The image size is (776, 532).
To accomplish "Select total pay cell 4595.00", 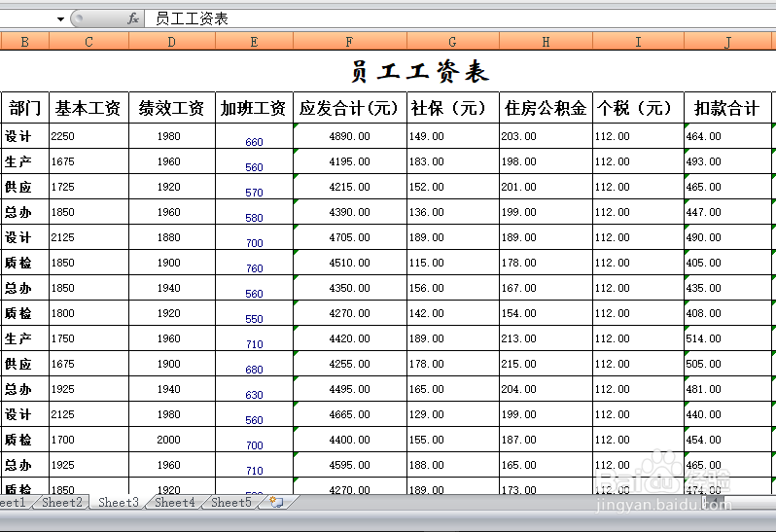I will (x=349, y=464).
